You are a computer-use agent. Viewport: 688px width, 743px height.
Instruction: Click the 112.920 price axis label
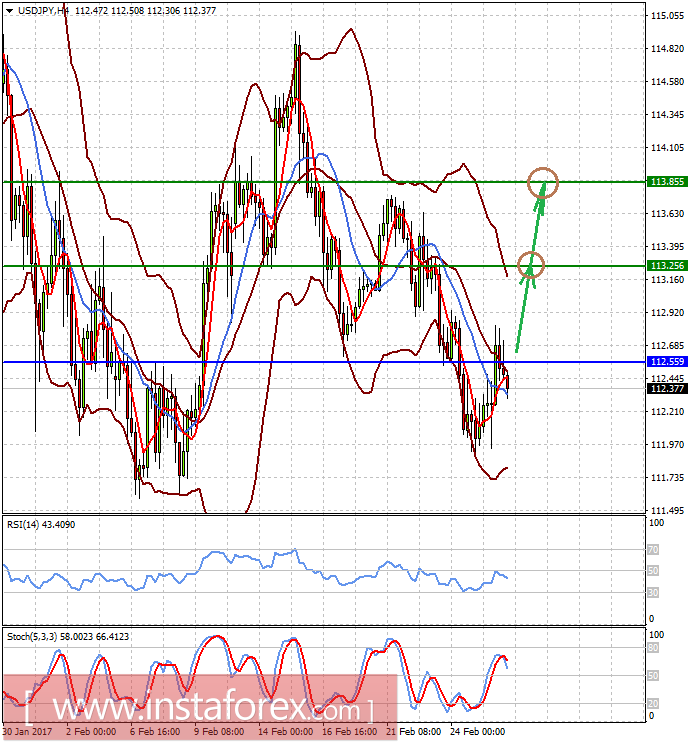click(x=668, y=313)
